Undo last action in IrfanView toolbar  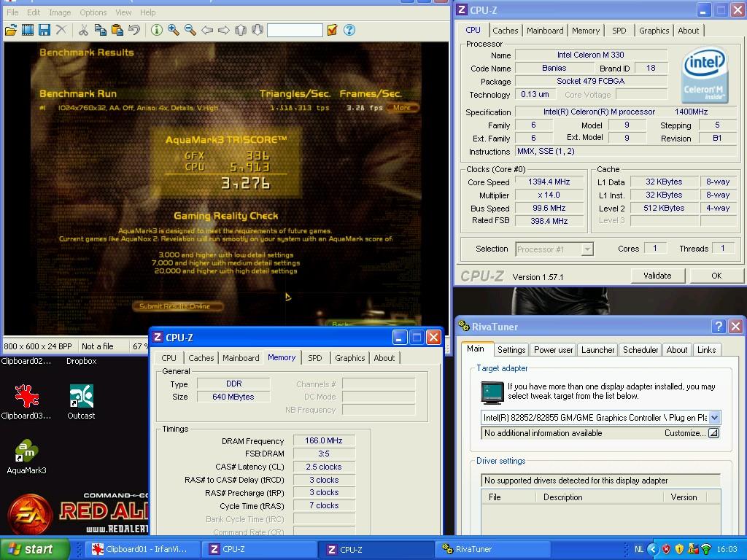(x=134, y=30)
